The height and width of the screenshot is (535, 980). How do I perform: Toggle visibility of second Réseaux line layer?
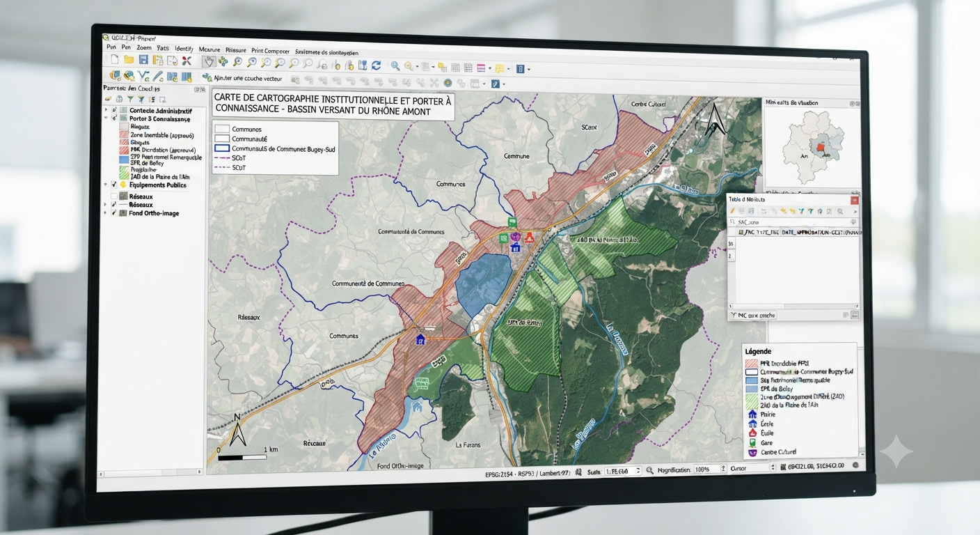113,204
